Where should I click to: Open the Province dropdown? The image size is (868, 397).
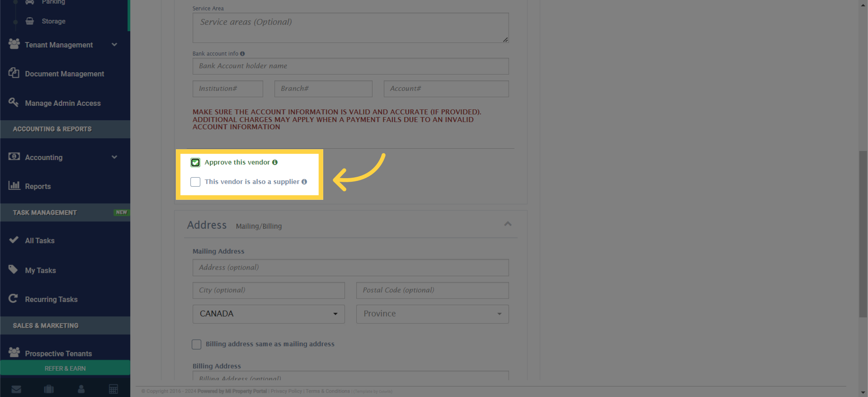[x=432, y=314]
